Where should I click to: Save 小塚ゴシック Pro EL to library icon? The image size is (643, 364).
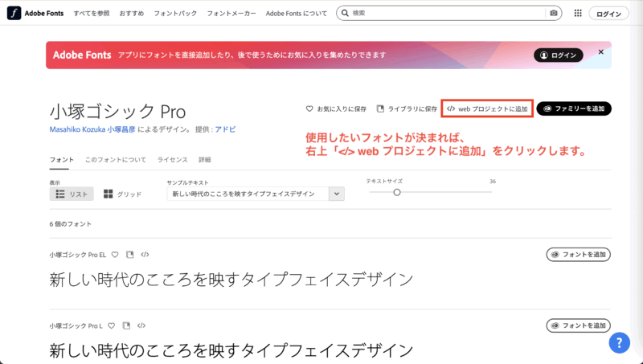(130, 255)
